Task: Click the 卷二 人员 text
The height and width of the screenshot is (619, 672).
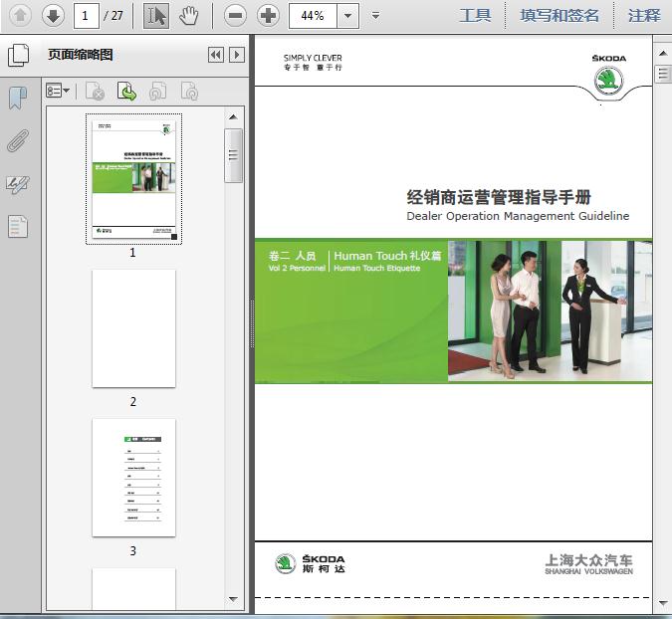Action: [293, 256]
